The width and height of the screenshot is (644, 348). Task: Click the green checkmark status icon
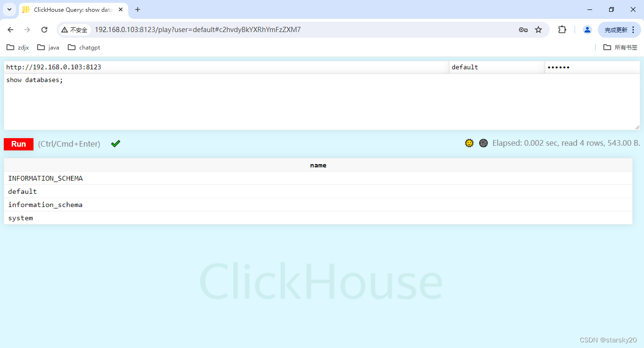coord(116,144)
